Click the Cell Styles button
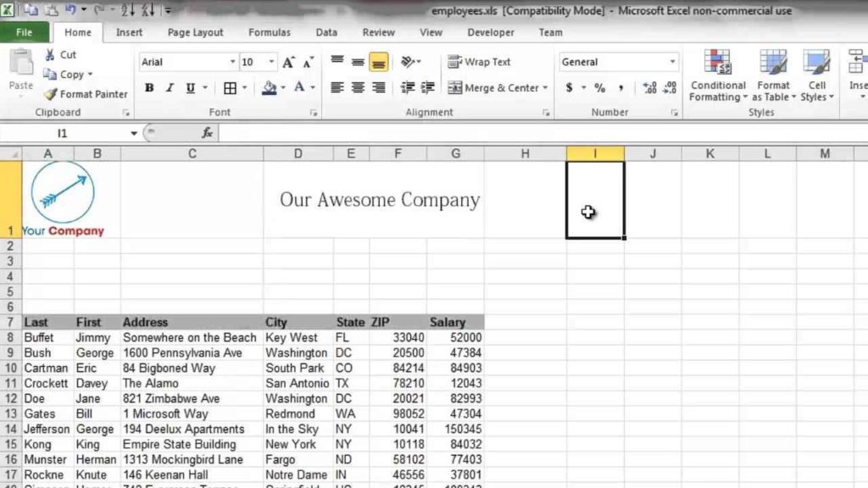The image size is (868, 488). (x=816, y=80)
